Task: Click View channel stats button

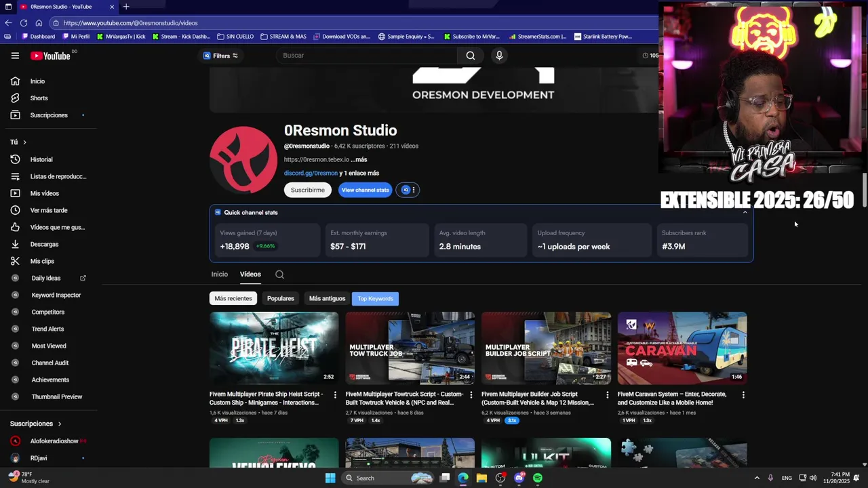Action: click(x=365, y=190)
